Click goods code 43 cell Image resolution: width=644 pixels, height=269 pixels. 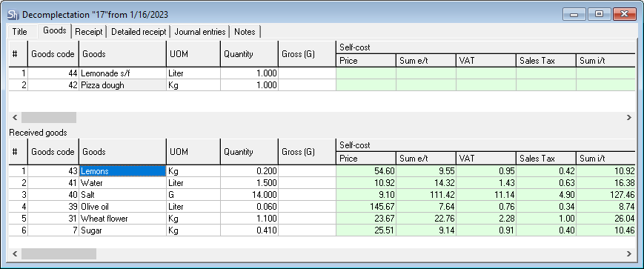(53, 171)
